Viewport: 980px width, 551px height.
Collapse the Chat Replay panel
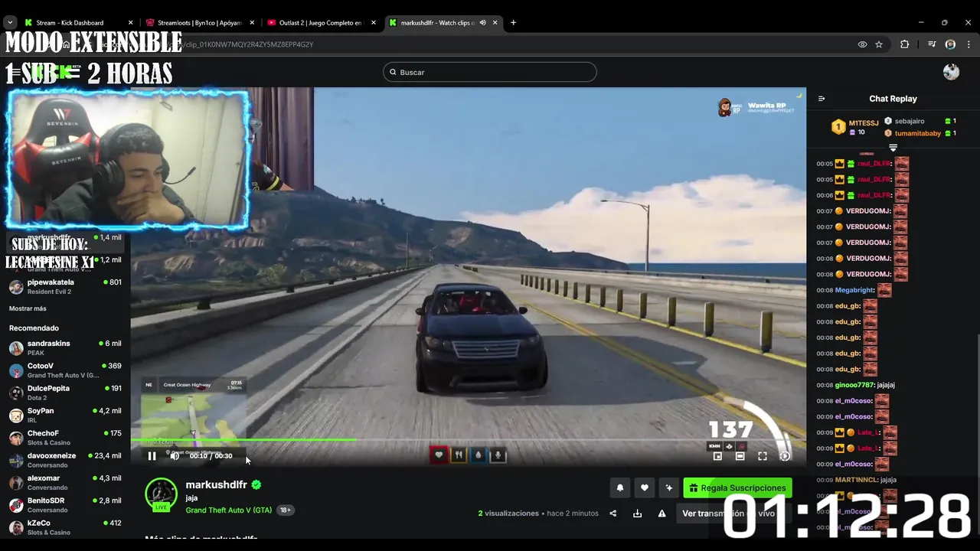coord(822,99)
